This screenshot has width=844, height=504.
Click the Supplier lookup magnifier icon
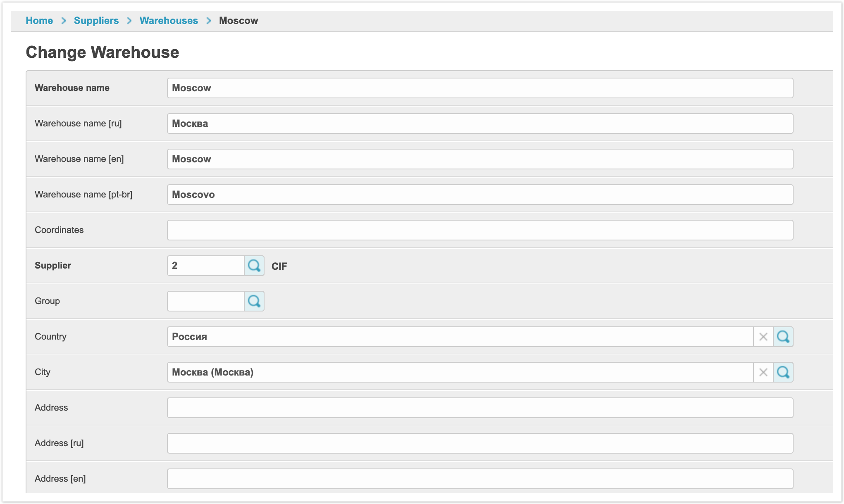[254, 266]
